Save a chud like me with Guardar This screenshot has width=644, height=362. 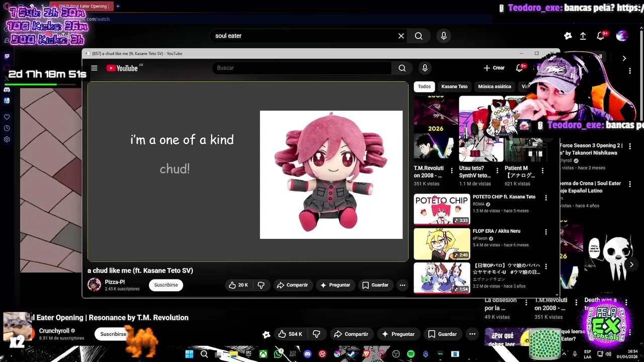(x=375, y=285)
